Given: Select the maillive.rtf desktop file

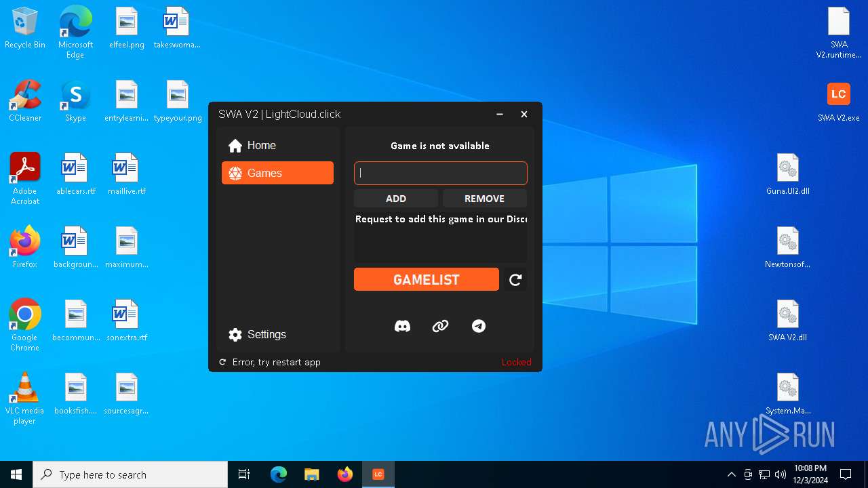Looking at the screenshot, I should [x=127, y=174].
